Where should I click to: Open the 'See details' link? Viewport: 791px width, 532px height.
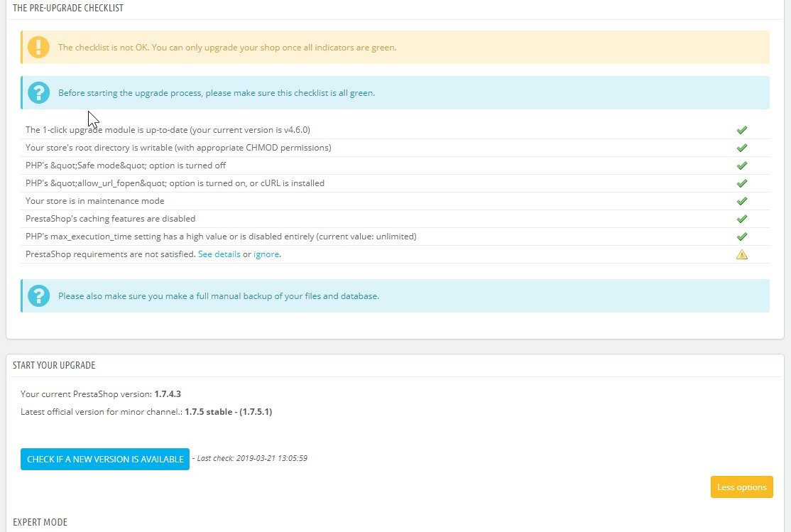pos(219,254)
